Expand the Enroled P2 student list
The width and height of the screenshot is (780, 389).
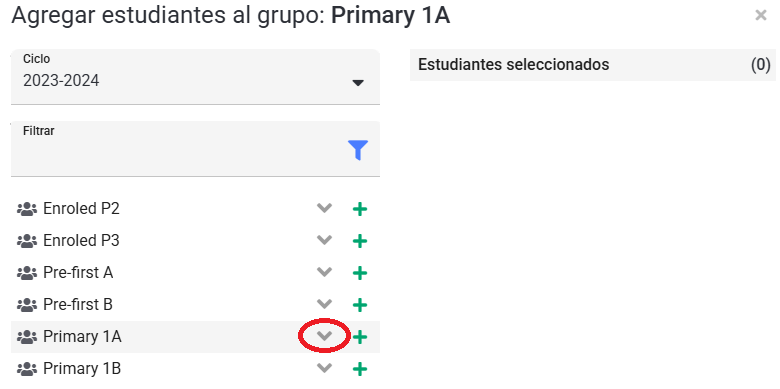tap(324, 208)
